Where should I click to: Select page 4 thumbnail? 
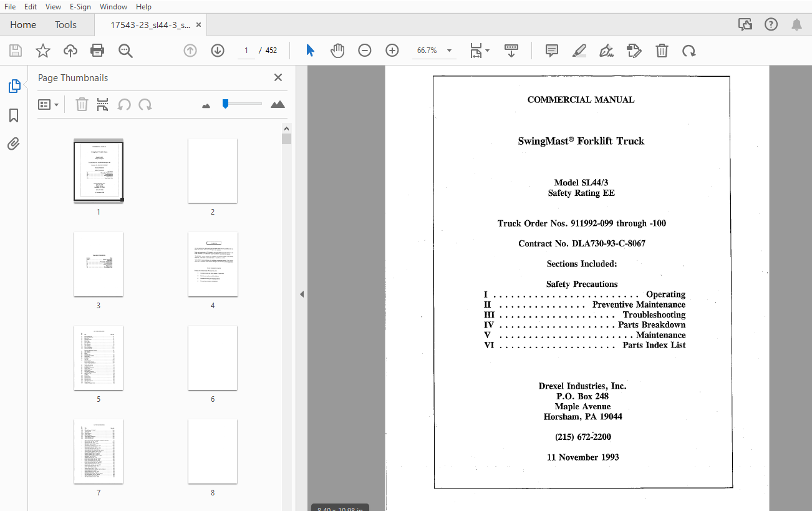tap(213, 265)
